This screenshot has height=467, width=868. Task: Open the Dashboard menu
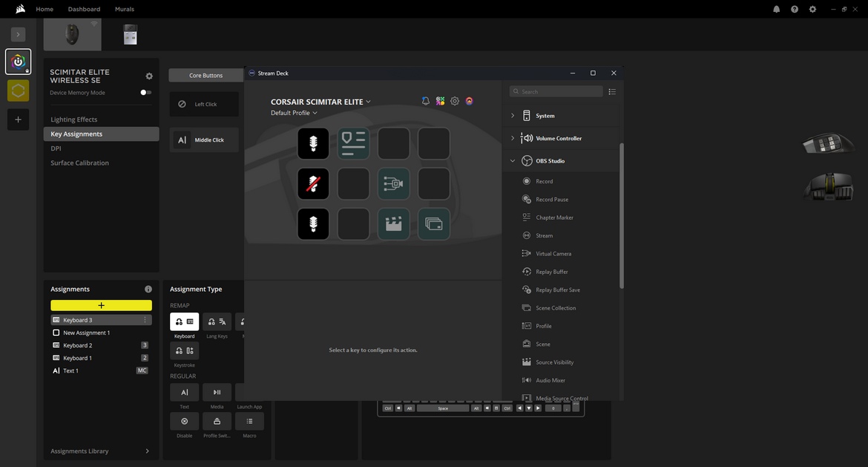coord(84,9)
